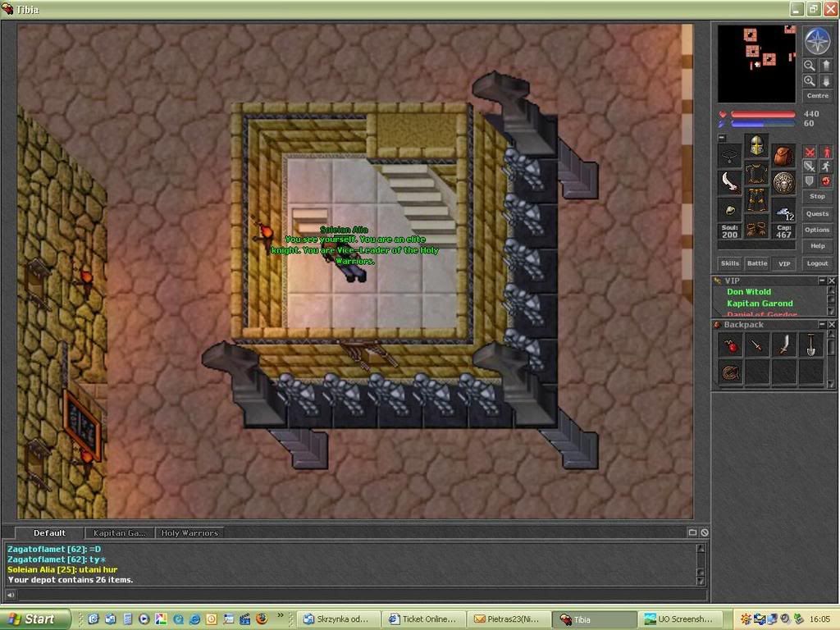Select the round shield slot
The image size is (840, 630).
point(783,182)
